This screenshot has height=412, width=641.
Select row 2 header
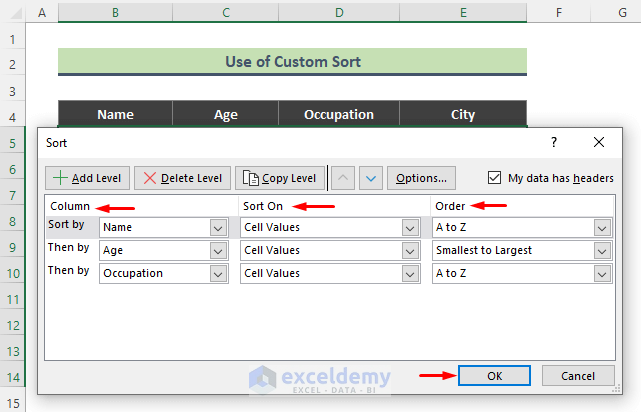click(x=13, y=64)
